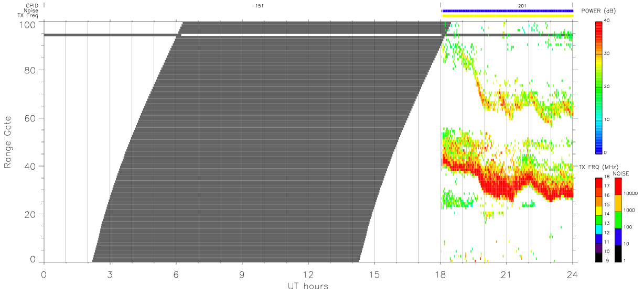Click the blue noise bar above the plot
Image resolution: width=644 pixels, height=297 pixels.
point(507,10)
